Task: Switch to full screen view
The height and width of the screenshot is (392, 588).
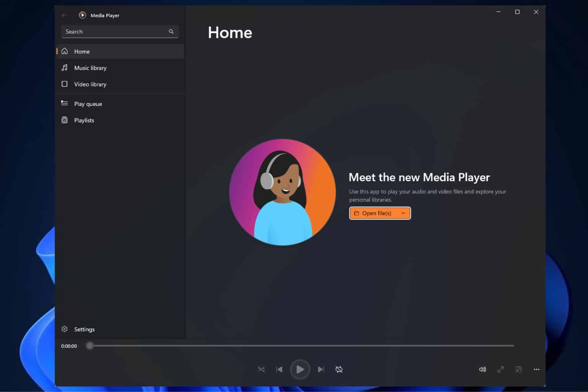Action: pyautogui.click(x=500, y=369)
